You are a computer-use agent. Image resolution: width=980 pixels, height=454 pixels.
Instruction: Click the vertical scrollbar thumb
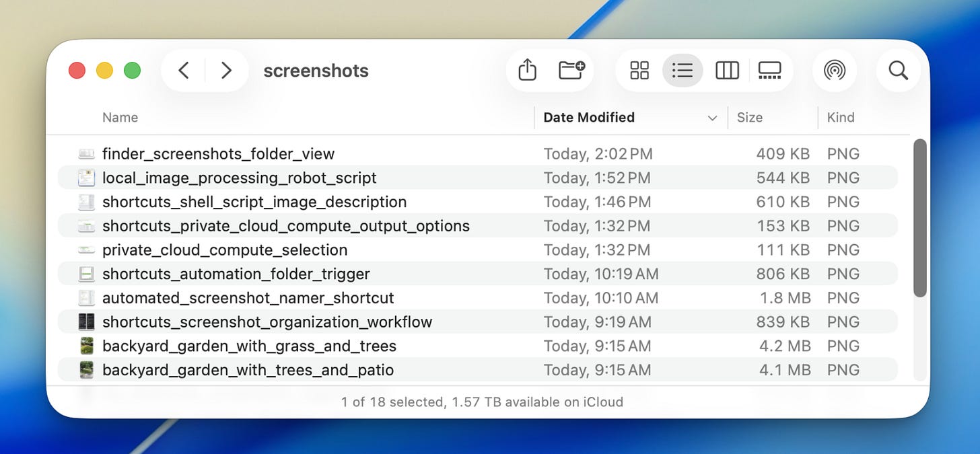click(919, 218)
